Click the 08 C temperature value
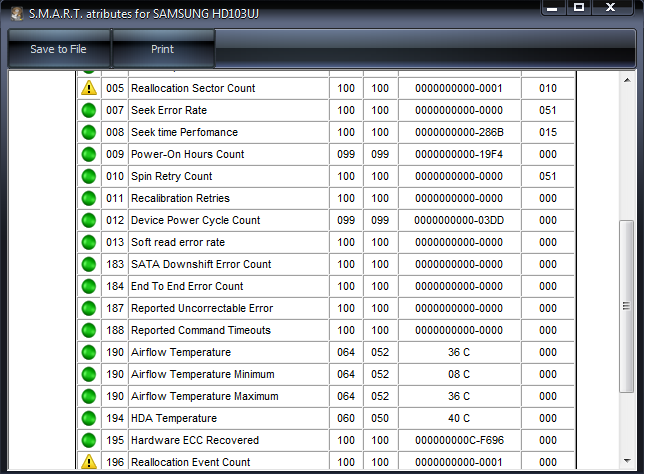645x476 pixels. point(459,374)
